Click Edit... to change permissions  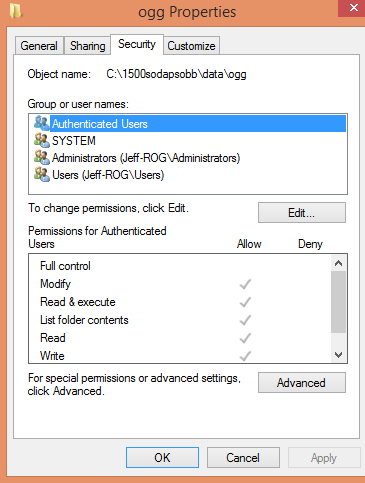pos(302,213)
